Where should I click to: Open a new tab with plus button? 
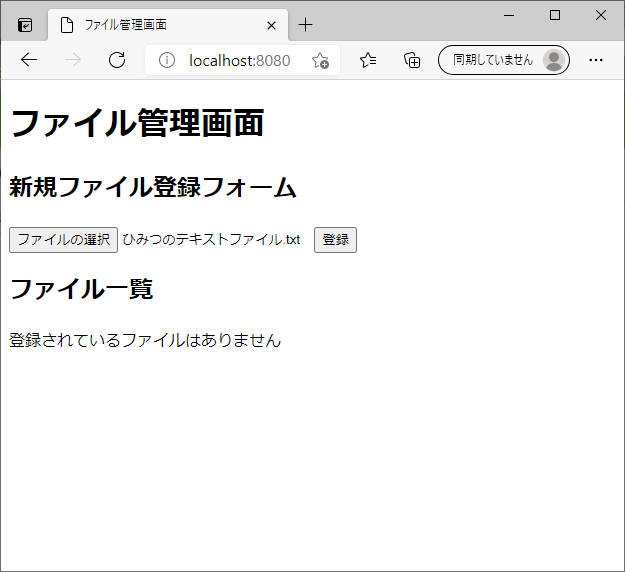coord(305,25)
